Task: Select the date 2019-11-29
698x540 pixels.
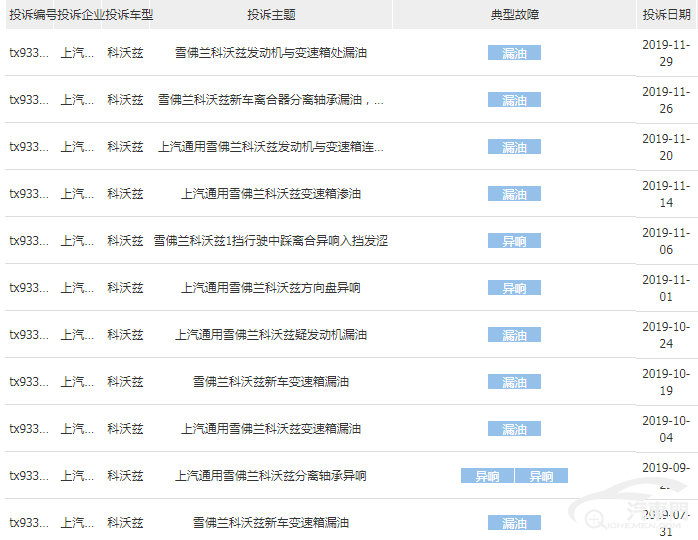Action: 666,53
